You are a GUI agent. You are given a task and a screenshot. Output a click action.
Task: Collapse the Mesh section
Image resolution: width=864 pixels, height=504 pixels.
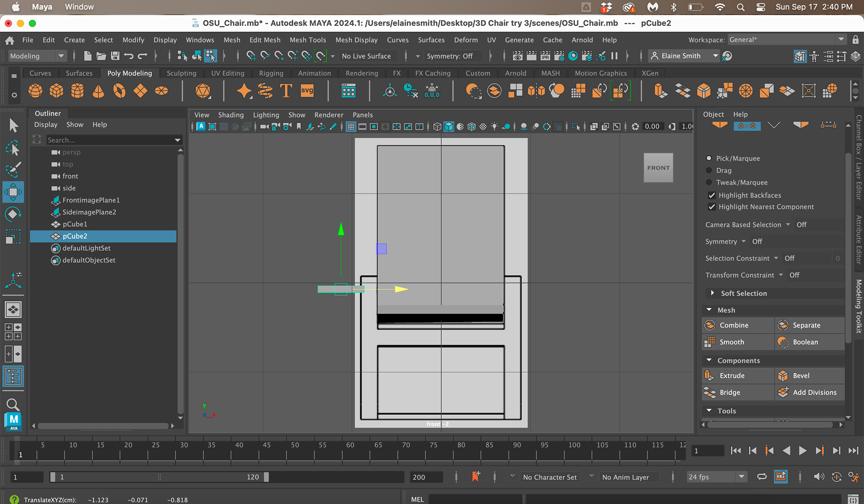click(709, 310)
